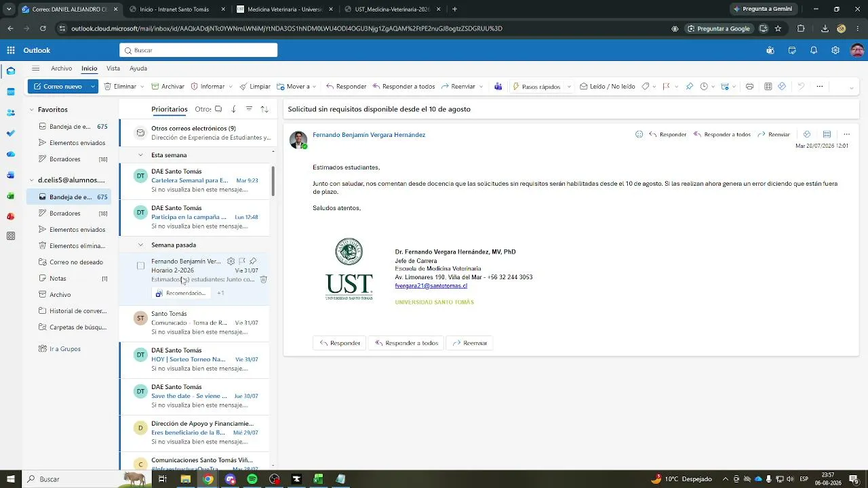Open Outlook settings gear
This screenshot has width=868, height=488.
click(835, 50)
